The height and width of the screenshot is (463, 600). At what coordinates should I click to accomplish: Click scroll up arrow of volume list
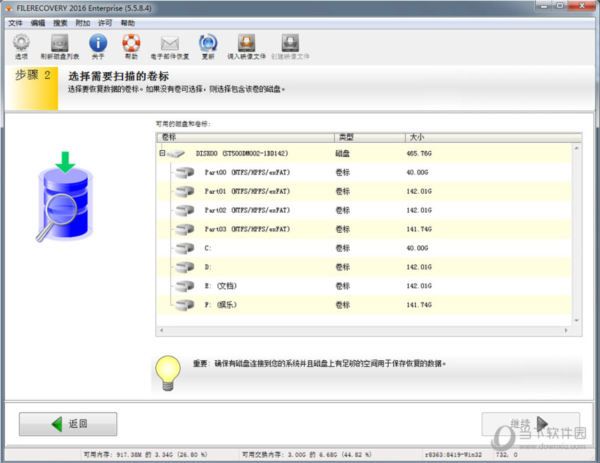tap(576, 148)
